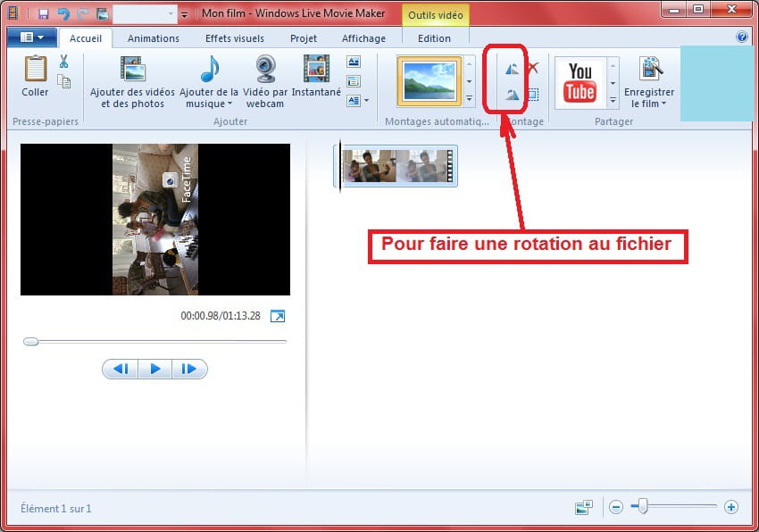The width and height of the screenshot is (759, 532).
Task: Click the Montages automatiq... group label
Action: click(x=437, y=121)
